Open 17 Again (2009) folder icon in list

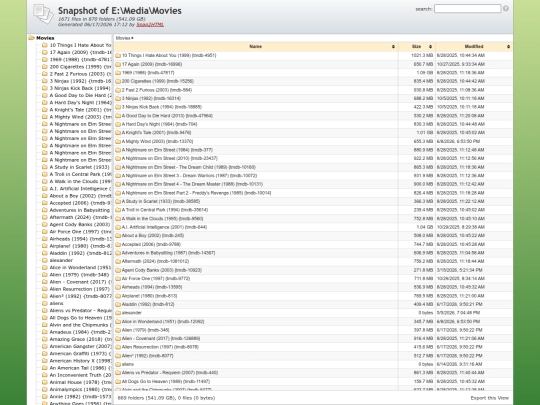[118, 64]
